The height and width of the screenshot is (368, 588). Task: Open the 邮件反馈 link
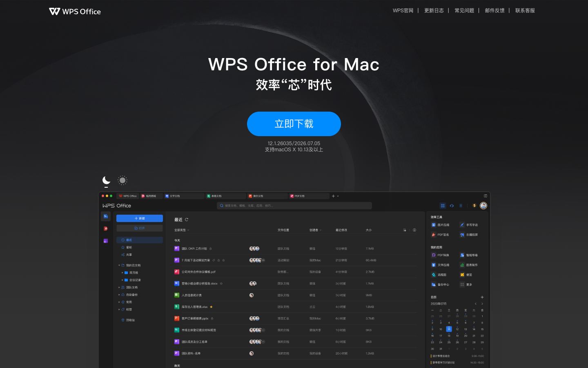(x=494, y=11)
